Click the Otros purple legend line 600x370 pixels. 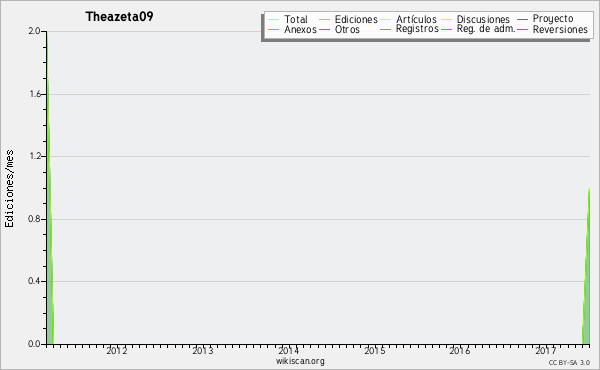(x=324, y=29)
